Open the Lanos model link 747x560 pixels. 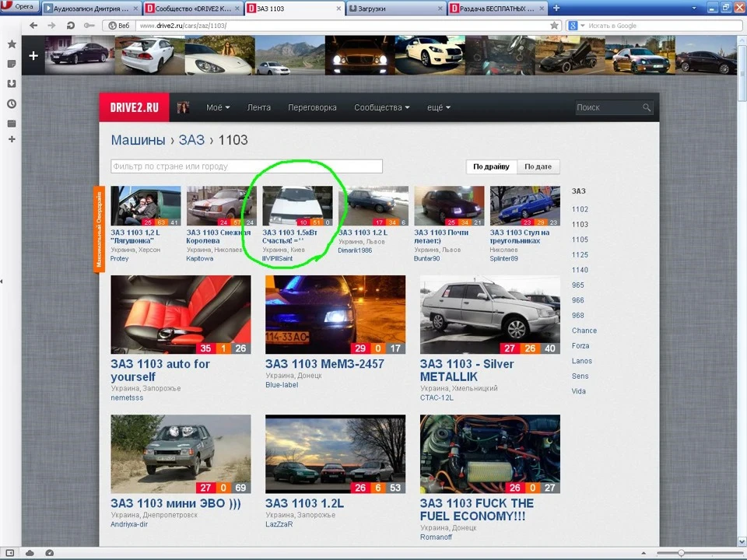pos(582,361)
